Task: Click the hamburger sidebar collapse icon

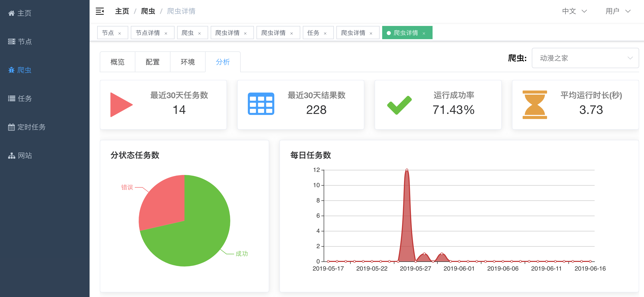Action: coord(100,11)
